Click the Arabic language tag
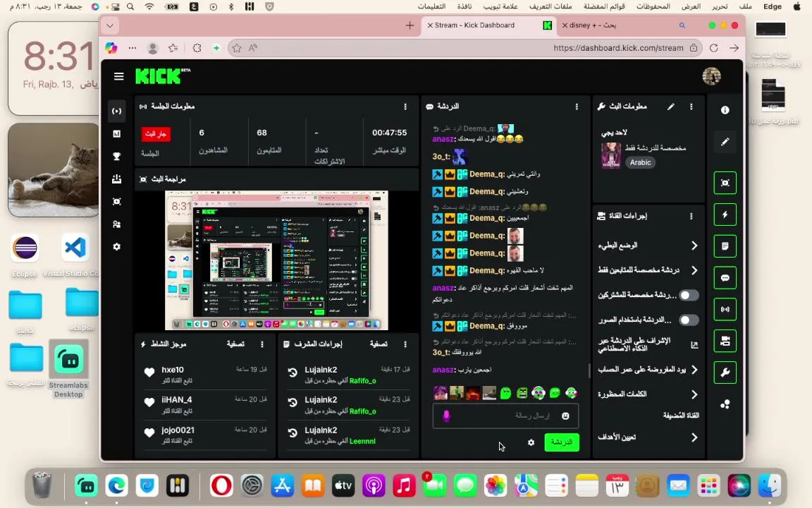 click(641, 162)
